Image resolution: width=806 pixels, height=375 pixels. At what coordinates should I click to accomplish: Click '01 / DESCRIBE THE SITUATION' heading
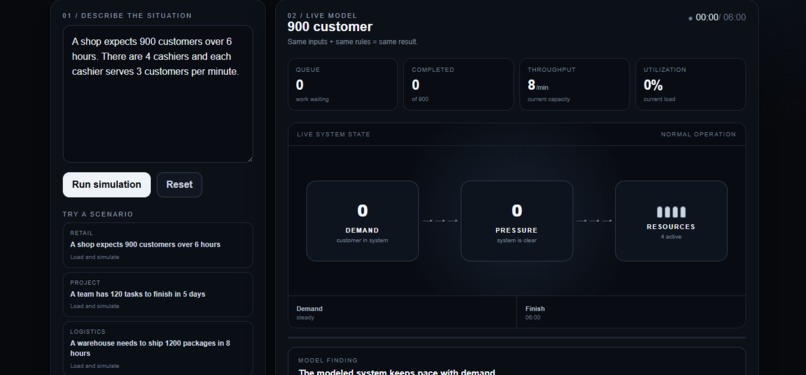pyautogui.click(x=127, y=15)
